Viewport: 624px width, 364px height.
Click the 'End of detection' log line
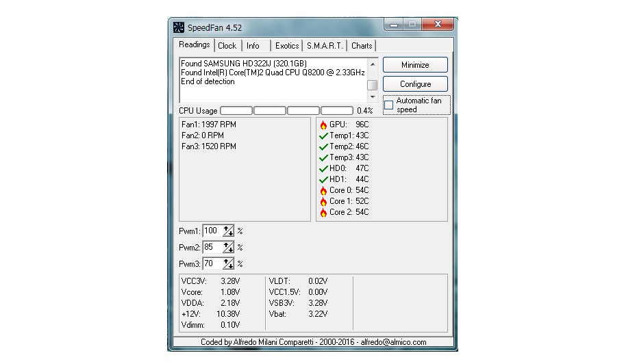pyautogui.click(x=208, y=81)
